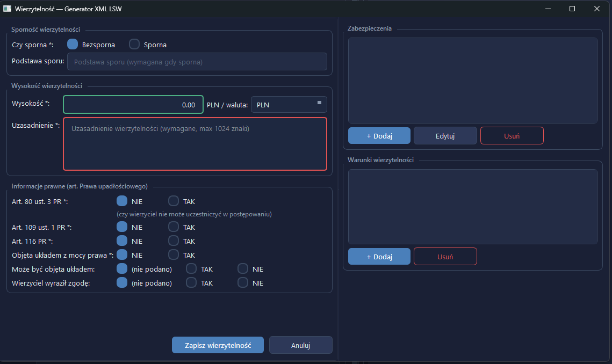Open the PLN currency dropdown
Screen dimensions: 612x364
[289, 105]
